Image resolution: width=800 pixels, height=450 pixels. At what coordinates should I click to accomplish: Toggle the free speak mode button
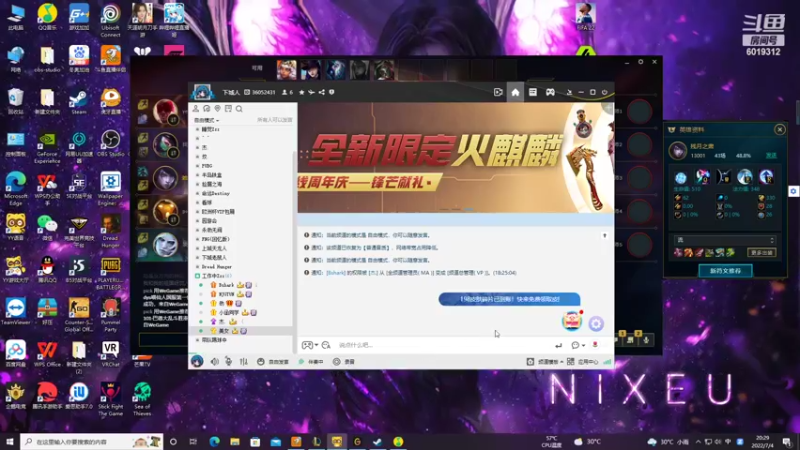273,361
